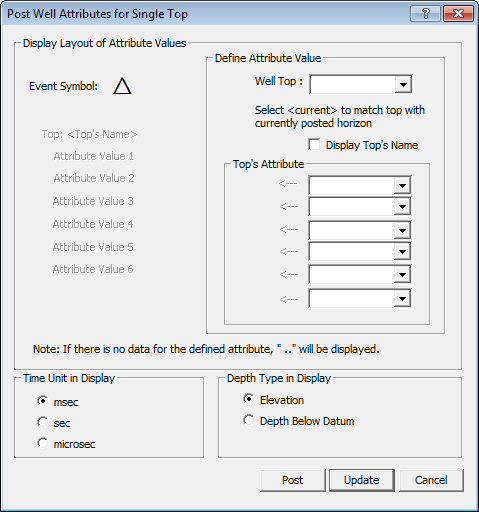Expand first Top's Attribute dropdown
Screen dimensions: 479x512
(402, 185)
